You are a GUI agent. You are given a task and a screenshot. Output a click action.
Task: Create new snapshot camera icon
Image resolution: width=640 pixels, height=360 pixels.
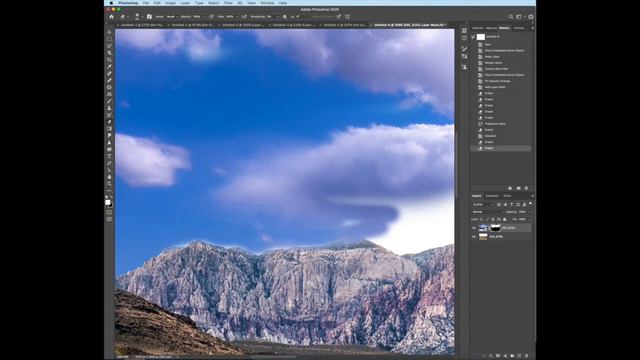coord(518,188)
